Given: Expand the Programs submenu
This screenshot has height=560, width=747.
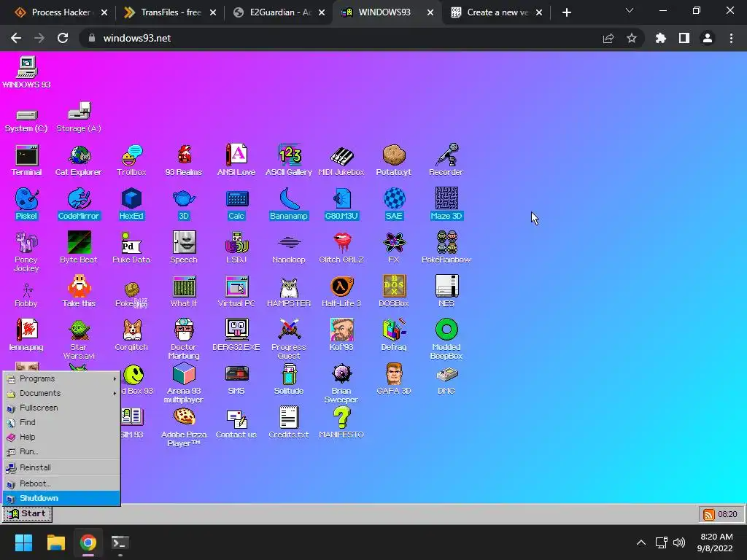Looking at the screenshot, I should click(x=61, y=378).
